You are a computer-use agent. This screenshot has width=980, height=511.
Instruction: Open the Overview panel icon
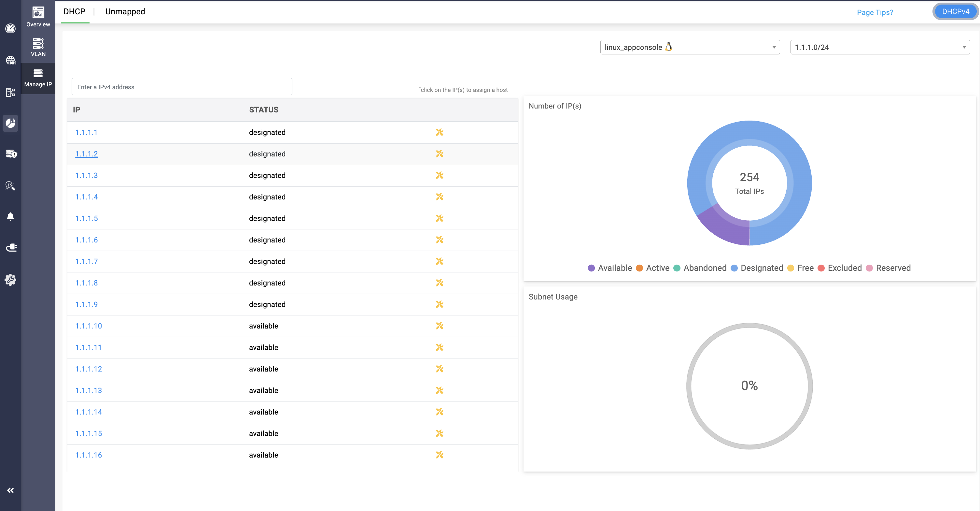(x=38, y=17)
